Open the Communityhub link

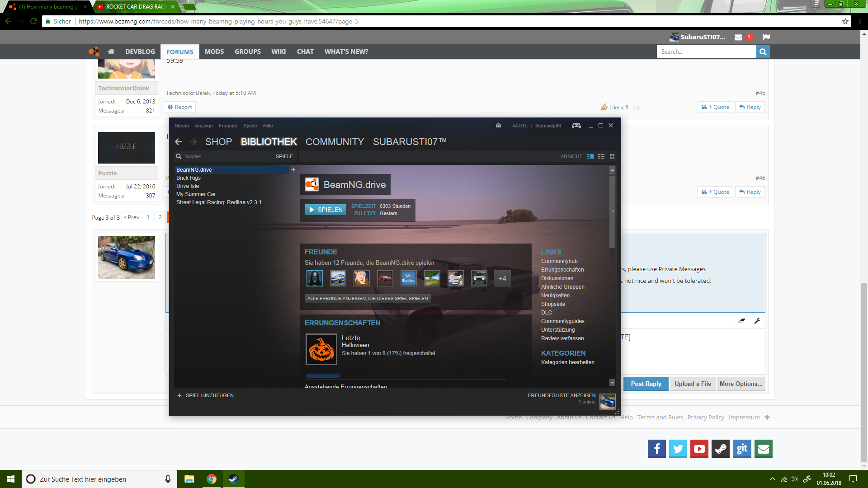559,261
